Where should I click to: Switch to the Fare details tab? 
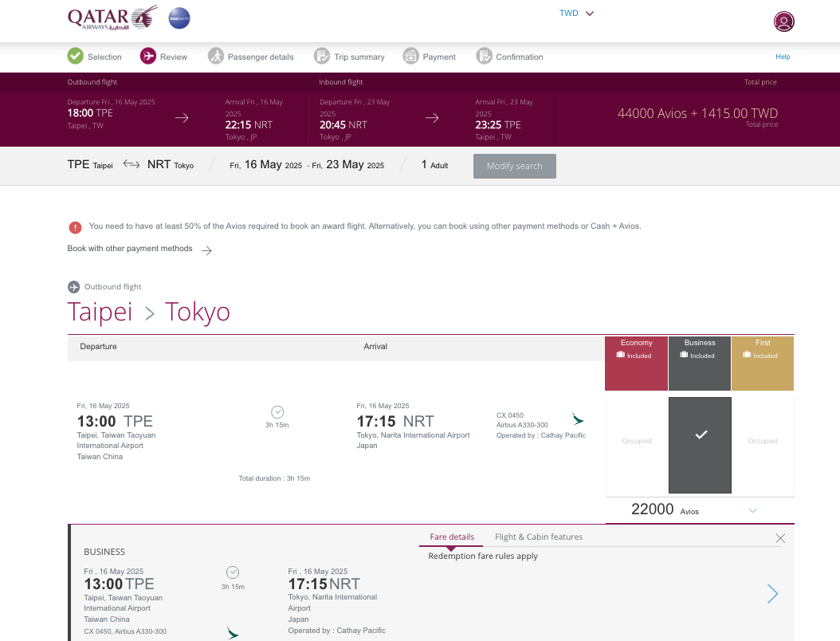point(452,537)
